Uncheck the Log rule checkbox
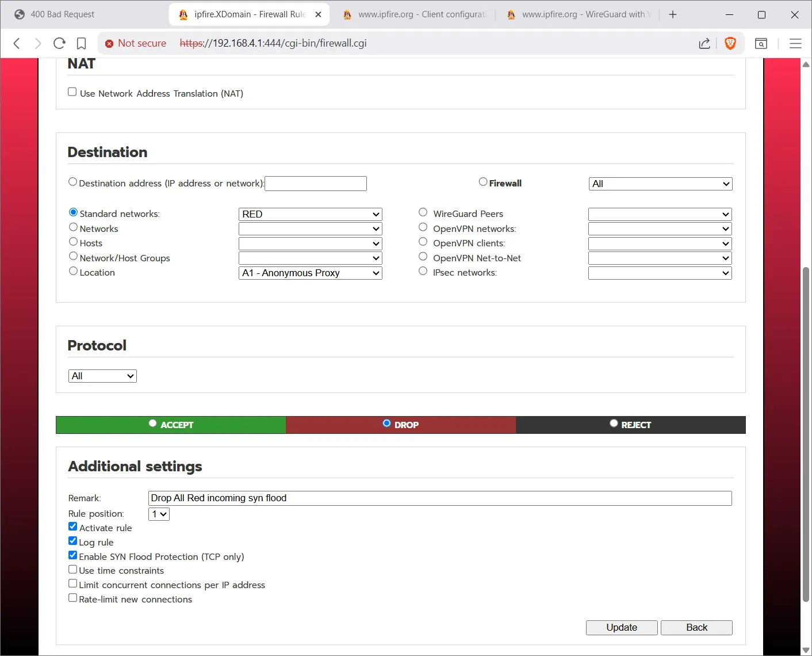Screen dimensions: 812x656 [x=73, y=541]
